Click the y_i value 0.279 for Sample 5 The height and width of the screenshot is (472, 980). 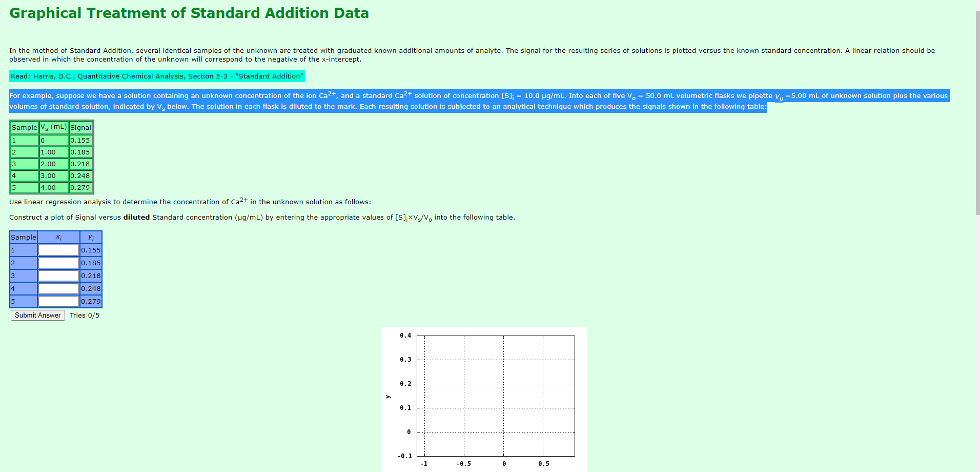pyautogui.click(x=91, y=301)
